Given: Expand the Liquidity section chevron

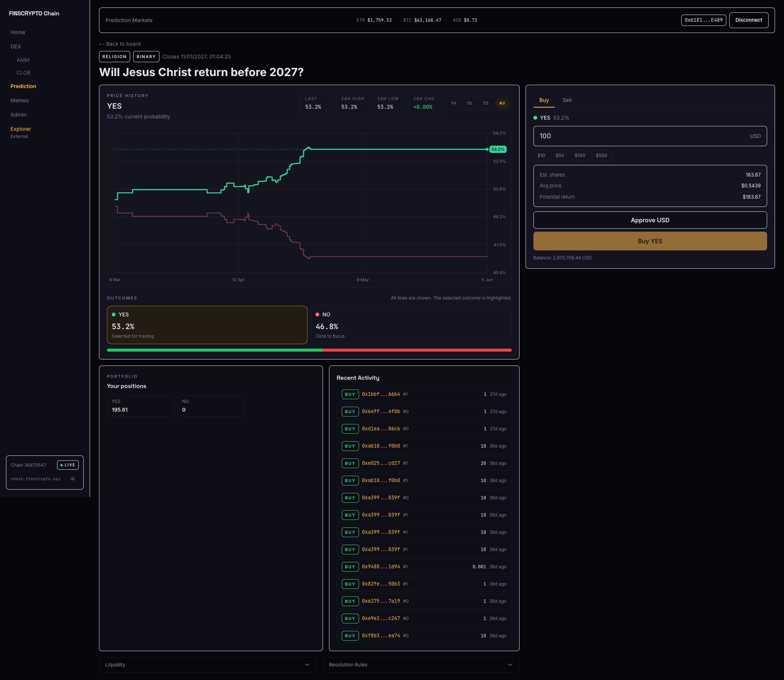Looking at the screenshot, I should (307, 665).
